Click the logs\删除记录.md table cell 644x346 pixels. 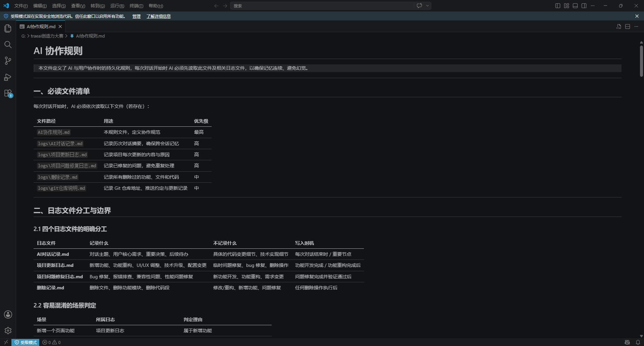click(x=57, y=177)
